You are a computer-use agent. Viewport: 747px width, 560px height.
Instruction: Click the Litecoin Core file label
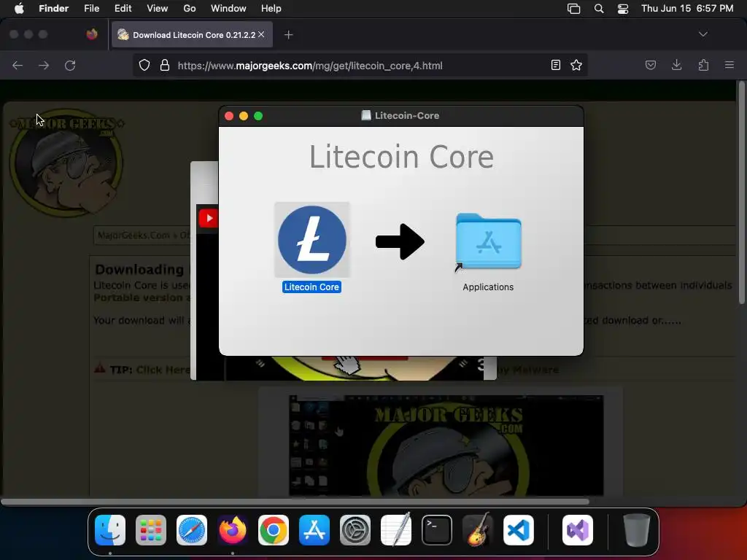coord(311,287)
